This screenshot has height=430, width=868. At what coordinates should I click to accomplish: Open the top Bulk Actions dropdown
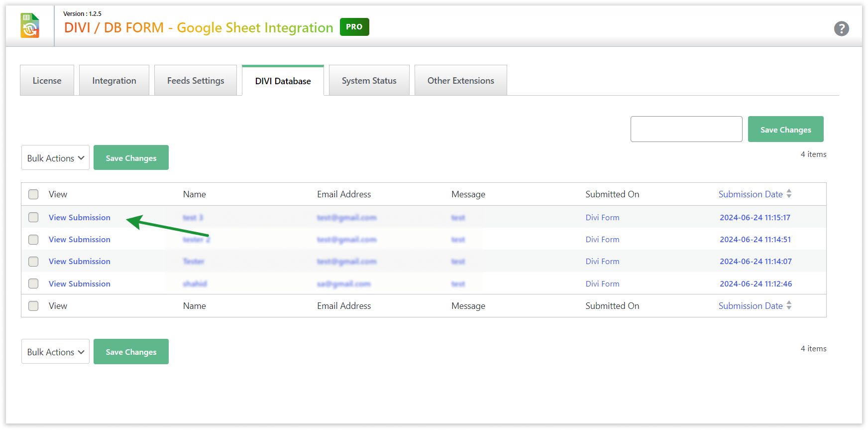coord(55,158)
